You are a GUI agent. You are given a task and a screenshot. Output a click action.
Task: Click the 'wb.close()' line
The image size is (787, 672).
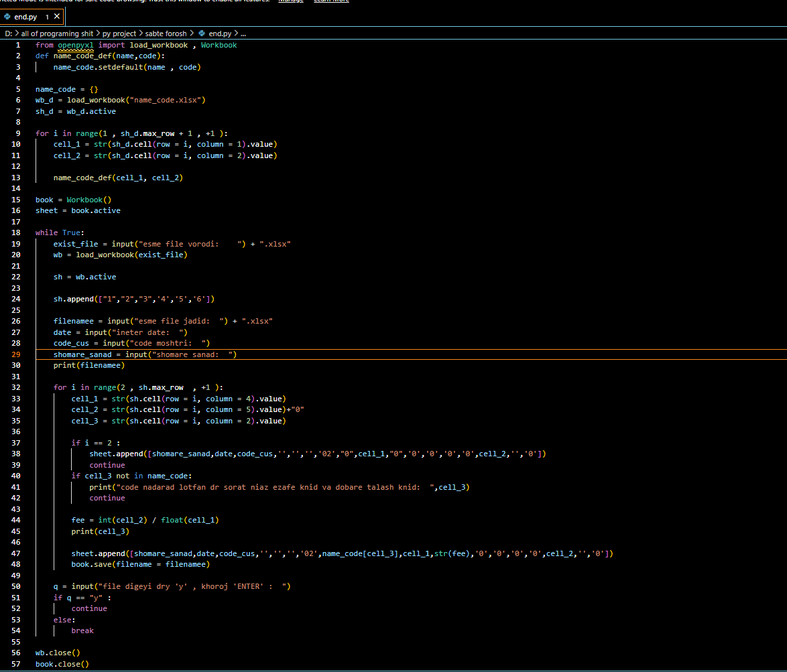(x=58, y=653)
